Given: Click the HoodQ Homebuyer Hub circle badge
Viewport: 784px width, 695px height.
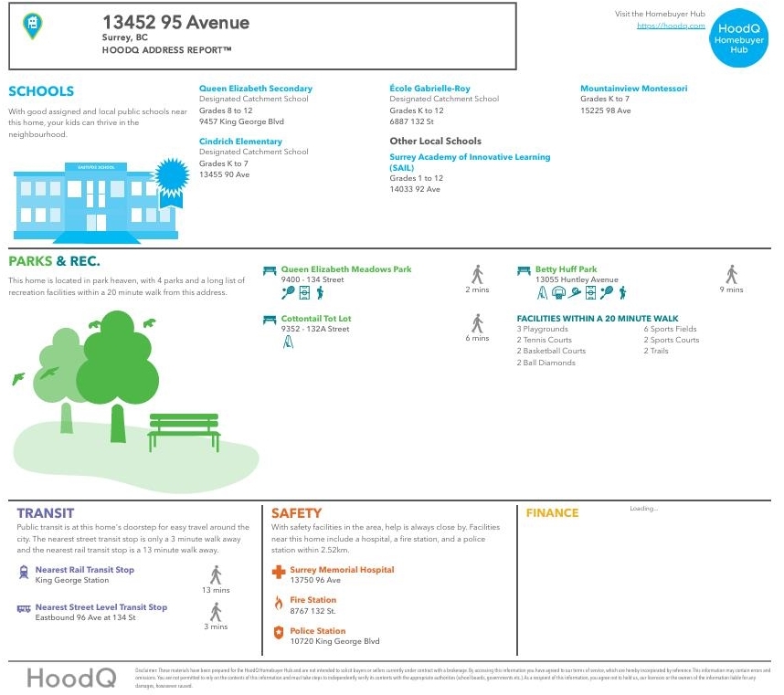Looking at the screenshot, I should 738,39.
